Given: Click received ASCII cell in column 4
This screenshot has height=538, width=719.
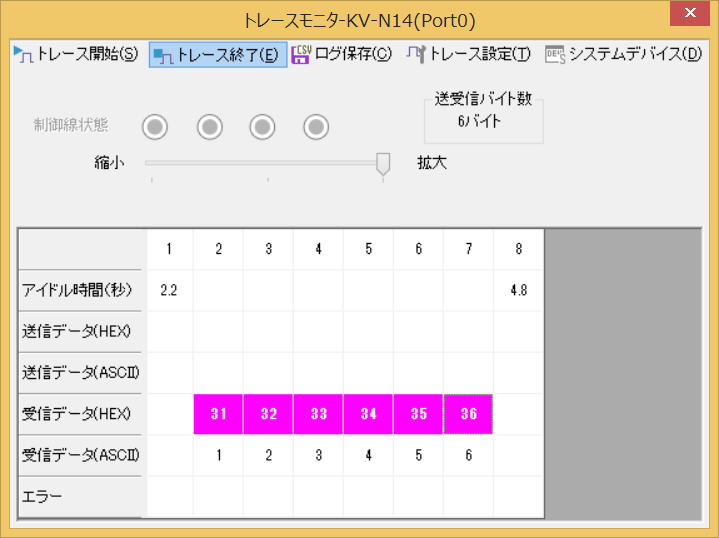Looking at the screenshot, I should [318, 455].
